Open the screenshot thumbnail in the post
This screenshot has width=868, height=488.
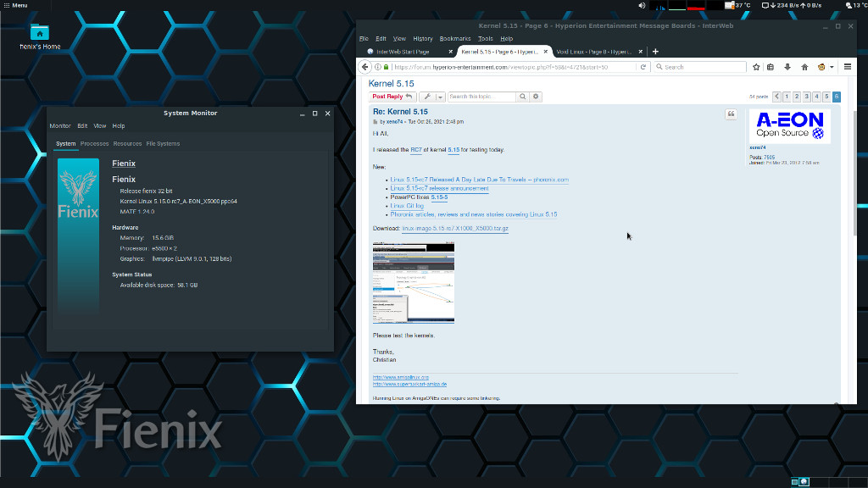point(414,282)
